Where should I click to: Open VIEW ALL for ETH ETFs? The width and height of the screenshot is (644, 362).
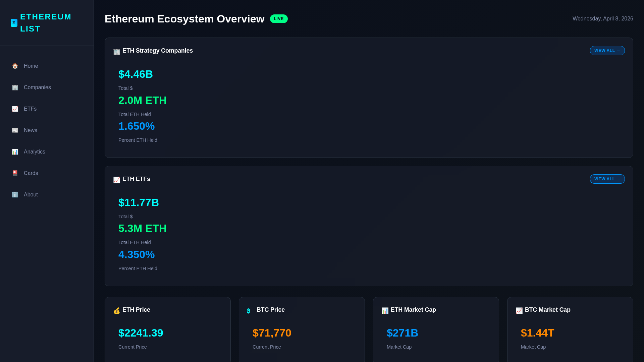(607, 179)
